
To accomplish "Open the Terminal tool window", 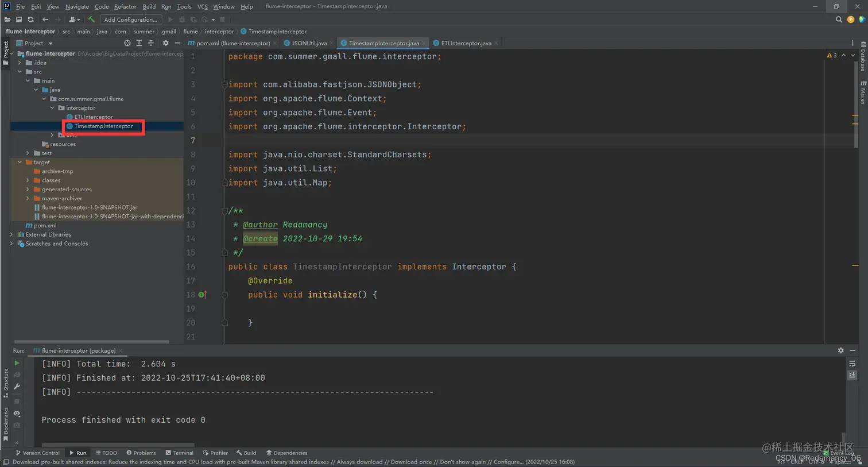I will coord(179,453).
